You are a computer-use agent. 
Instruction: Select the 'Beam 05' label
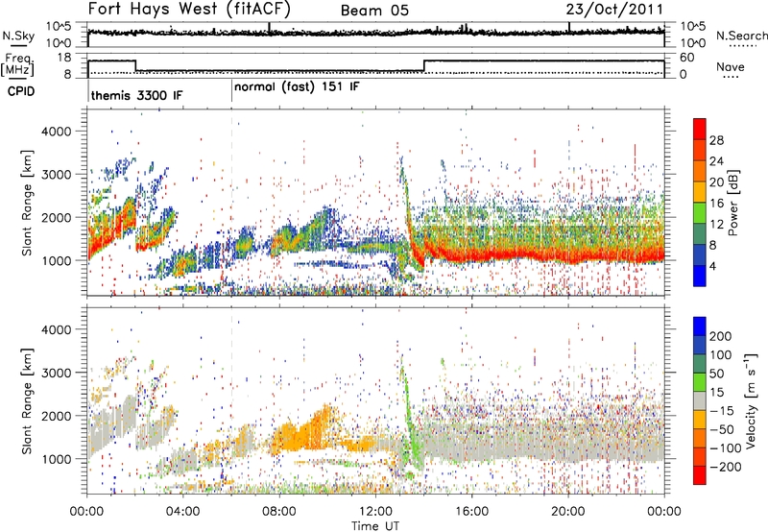374,11
